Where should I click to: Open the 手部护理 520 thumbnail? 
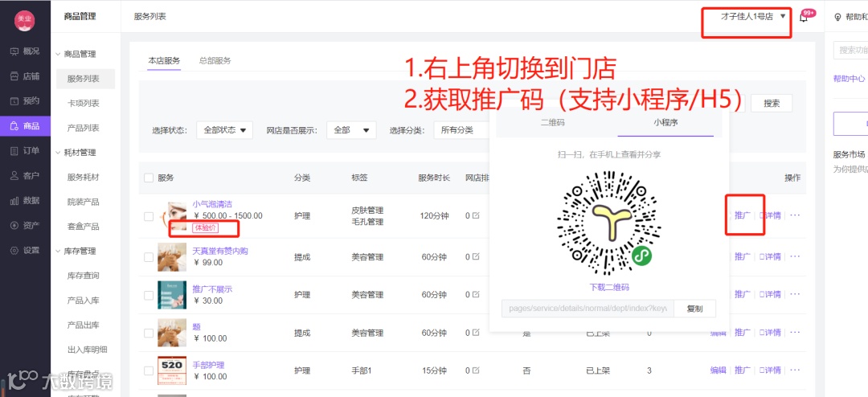[172, 370]
